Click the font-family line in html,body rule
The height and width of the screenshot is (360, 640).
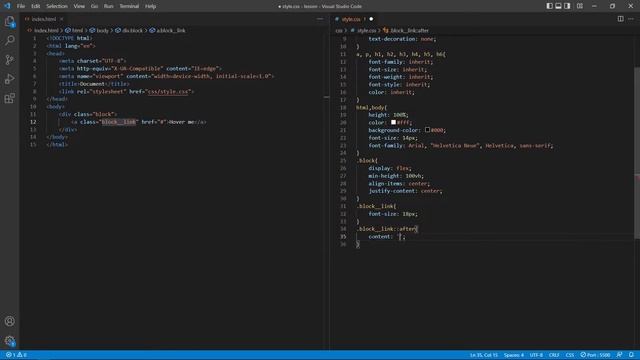[x=461, y=145]
